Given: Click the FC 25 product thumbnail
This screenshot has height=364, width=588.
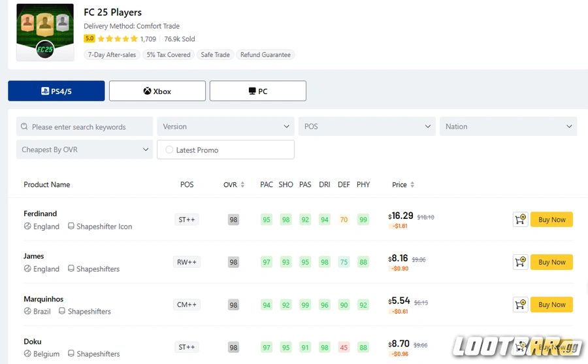Looking at the screenshot, I should click(44, 32).
